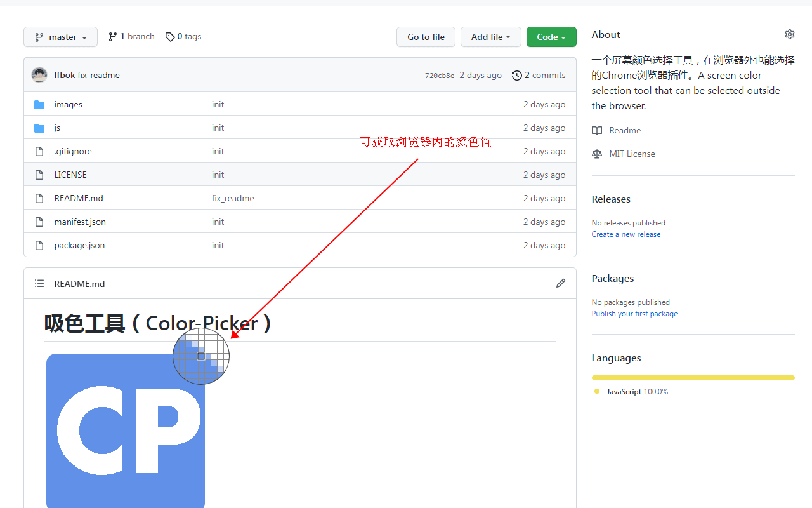Screen dimensions: 812x508
Task: Open the Packages heading link
Action: click(613, 278)
